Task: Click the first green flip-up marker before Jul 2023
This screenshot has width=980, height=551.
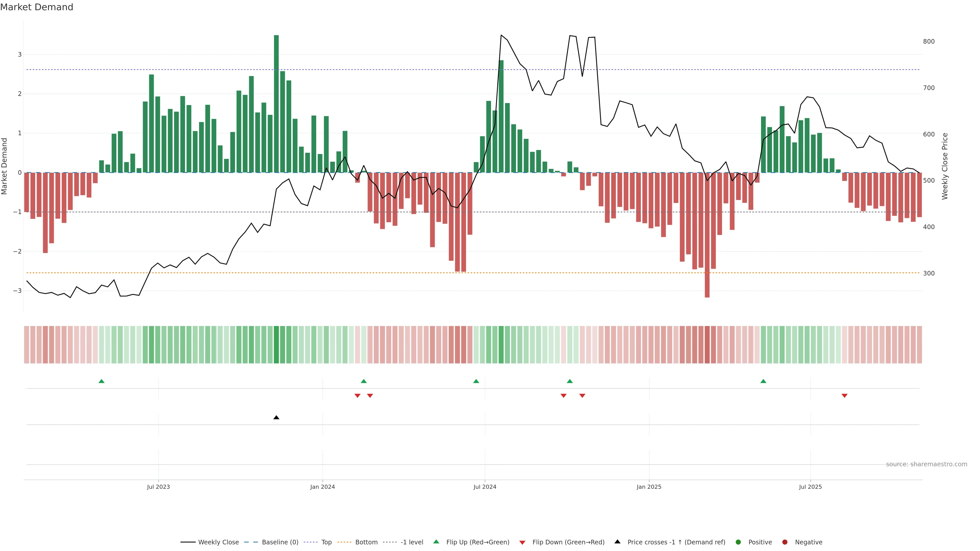Action: click(x=101, y=381)
